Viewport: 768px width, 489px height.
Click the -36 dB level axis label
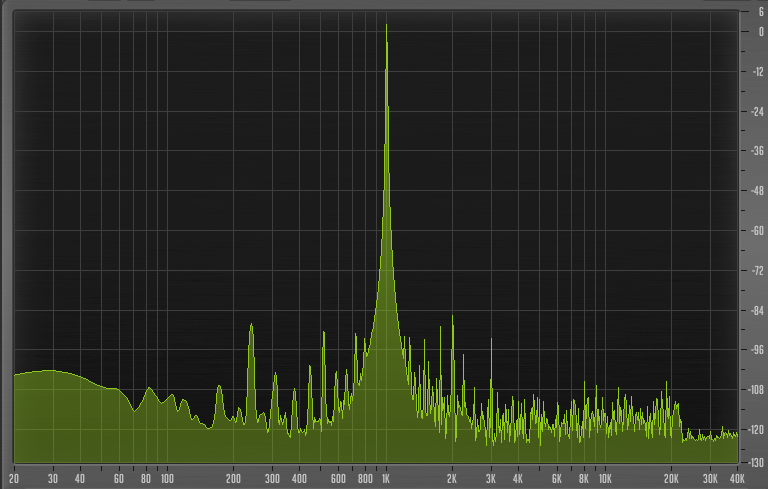coord(758,151)
